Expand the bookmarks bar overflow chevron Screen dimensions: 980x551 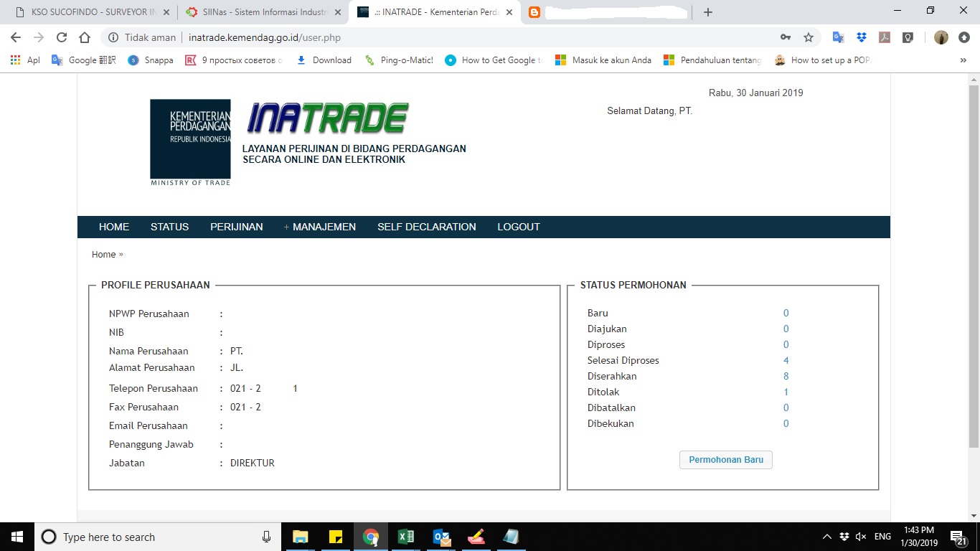[964, 60]
